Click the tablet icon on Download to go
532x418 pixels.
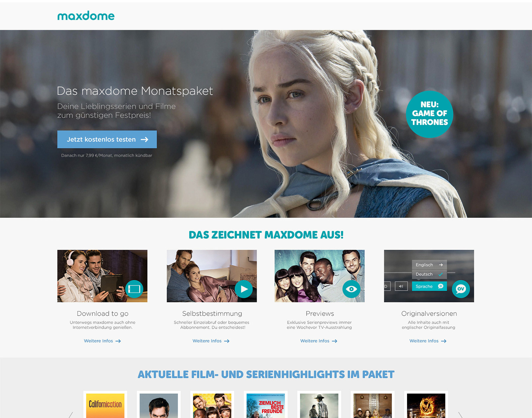pyautogui.click(x=134, y=289)
